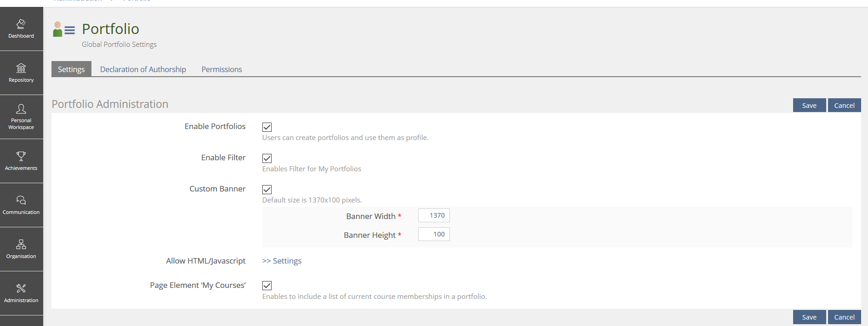Open the Dashboard sidebar icon
The image size is (868, 326).
click(21, 24)
